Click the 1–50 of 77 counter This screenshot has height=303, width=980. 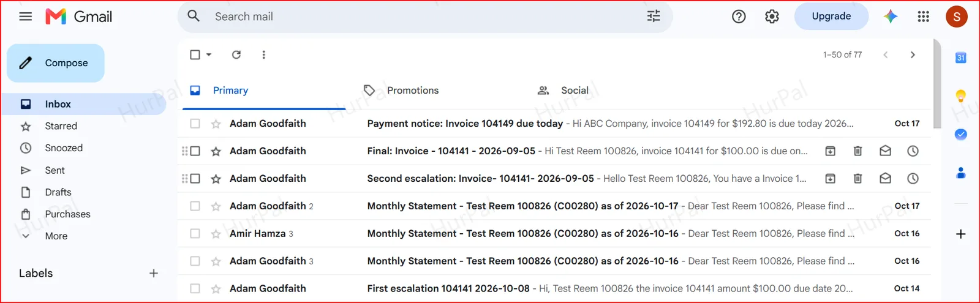click(x=842, y=54)
